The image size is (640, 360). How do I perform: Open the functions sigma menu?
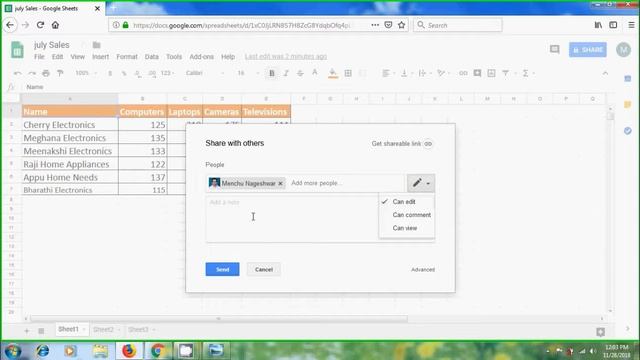[528, 73]
